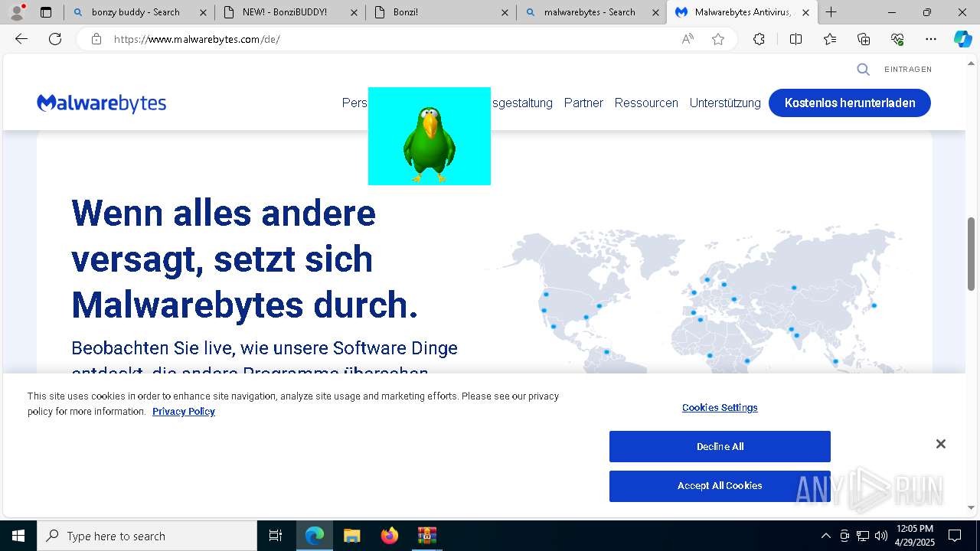Image resolution: width=980 pixels, height=551 pixels.
Task: Click the scrollbar down arrow
Action: click(971, 507)
